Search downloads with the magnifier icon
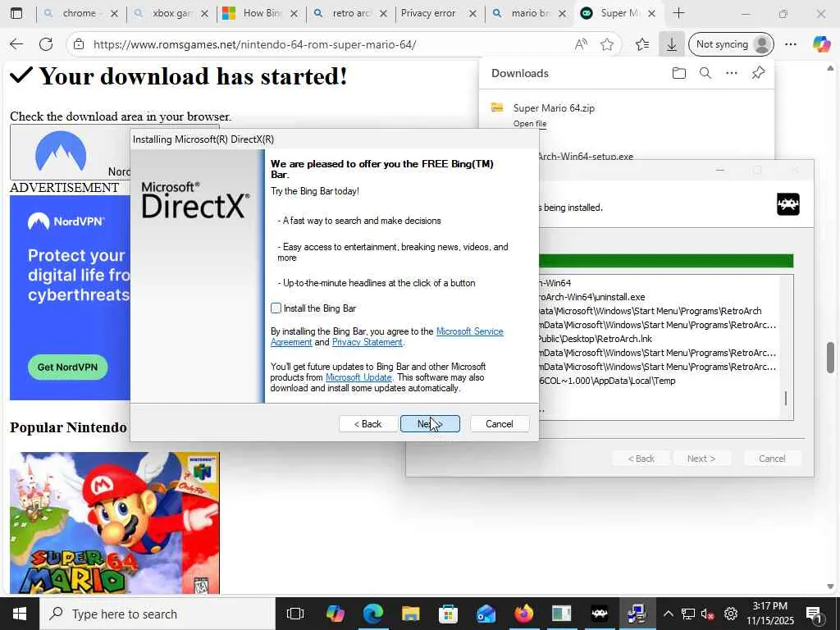This screenshot has height=630, width=840. coord(705,73)
